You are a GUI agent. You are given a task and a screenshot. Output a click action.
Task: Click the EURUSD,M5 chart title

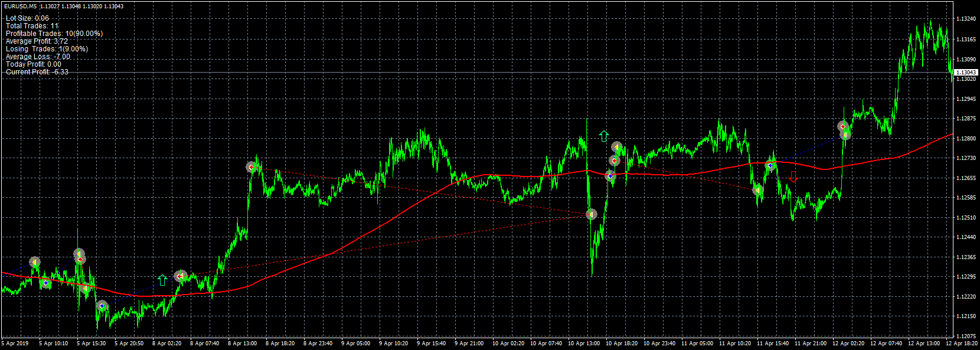[20, 6]
